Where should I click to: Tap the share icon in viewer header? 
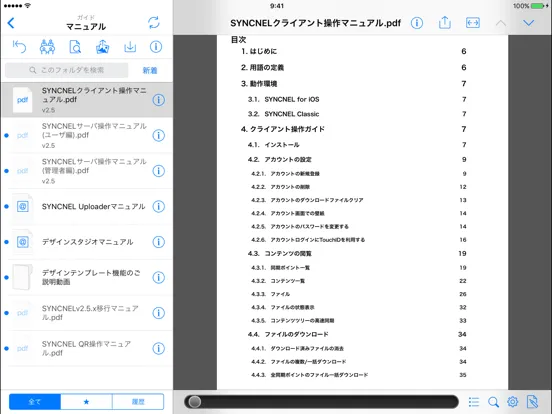445,23
